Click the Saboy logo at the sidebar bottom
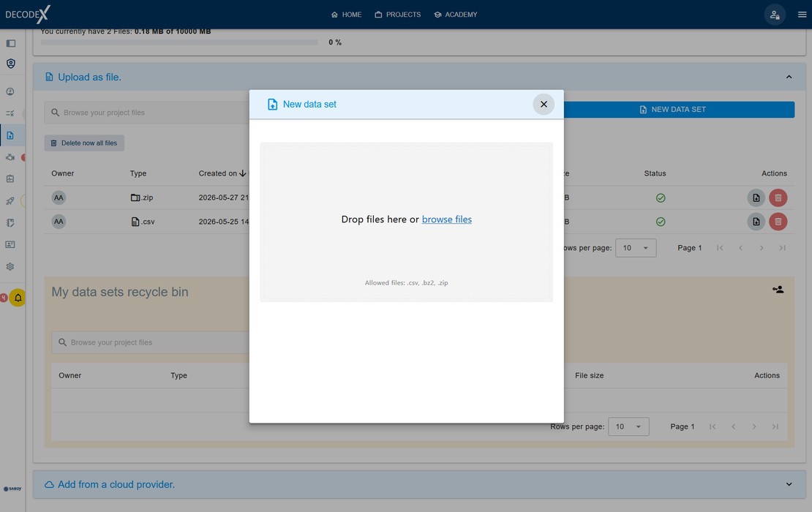Viewport: 812px width, 512px height. (x=12, y=489)
